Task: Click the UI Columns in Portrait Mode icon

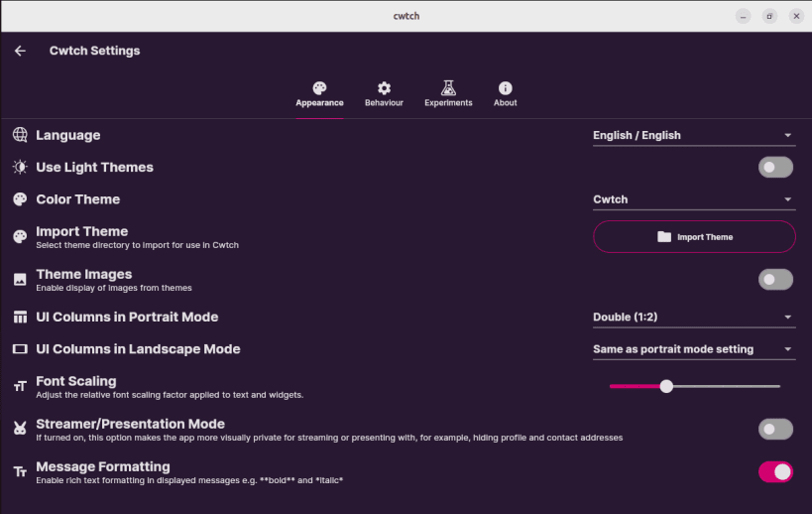Action: tap(20, 318)
